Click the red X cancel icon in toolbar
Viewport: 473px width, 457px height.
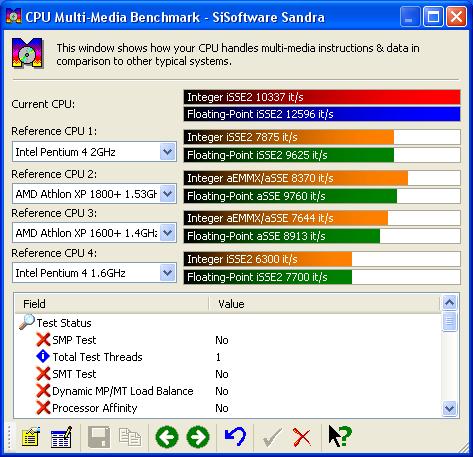[x=302, y=437]
